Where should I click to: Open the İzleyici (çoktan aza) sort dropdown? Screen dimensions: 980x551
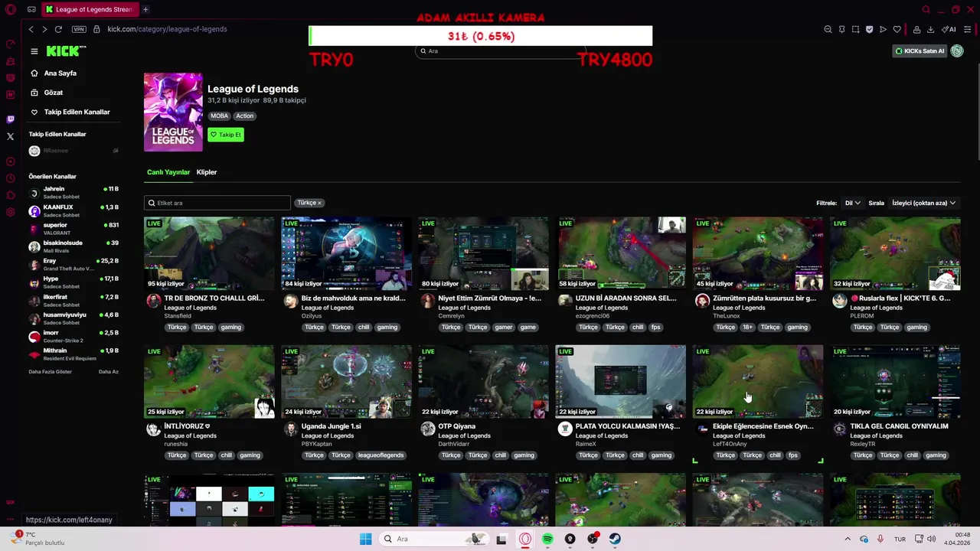[923, 203]
